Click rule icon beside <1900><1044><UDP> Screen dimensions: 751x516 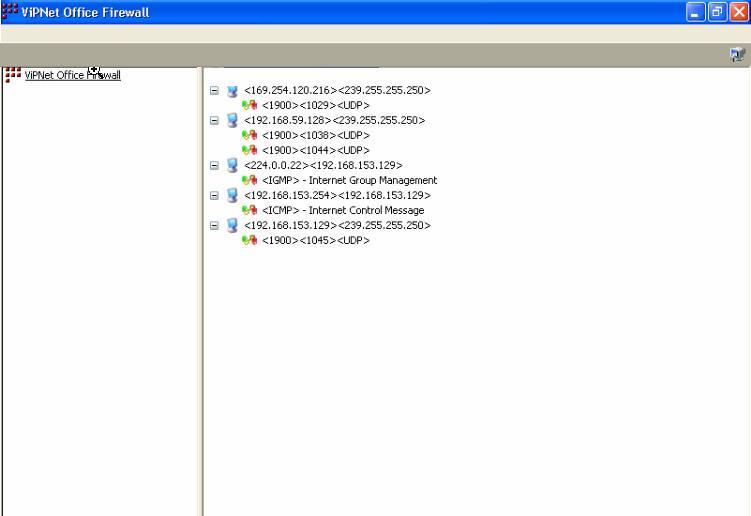coord(250,150)
